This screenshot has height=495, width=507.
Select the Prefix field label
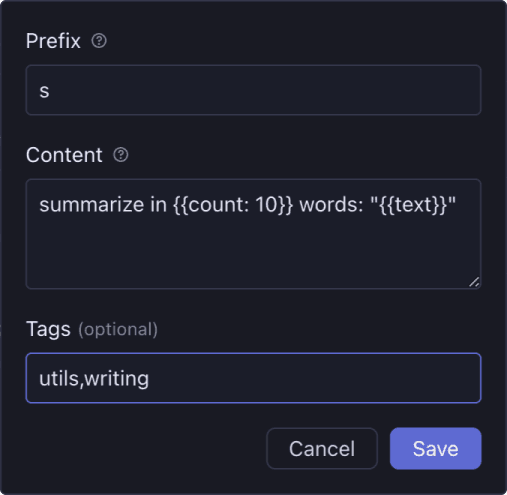(x=53, y=41)
